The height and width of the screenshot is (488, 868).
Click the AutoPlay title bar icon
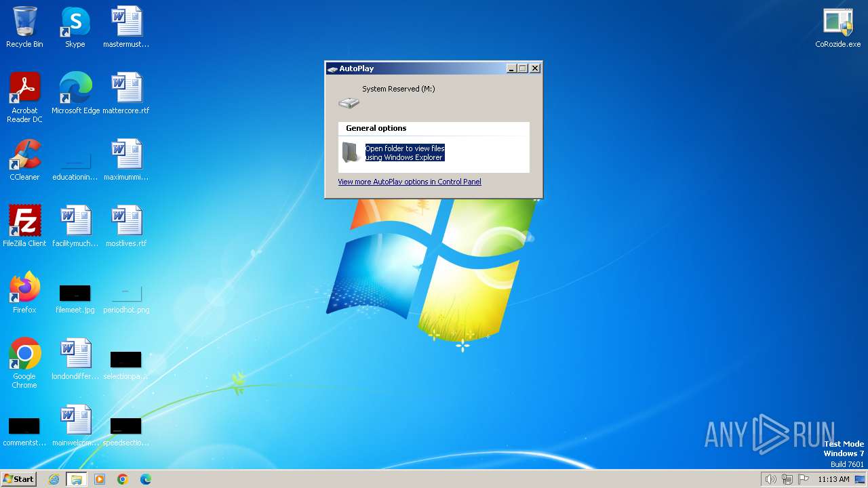[x=332, y=68]
